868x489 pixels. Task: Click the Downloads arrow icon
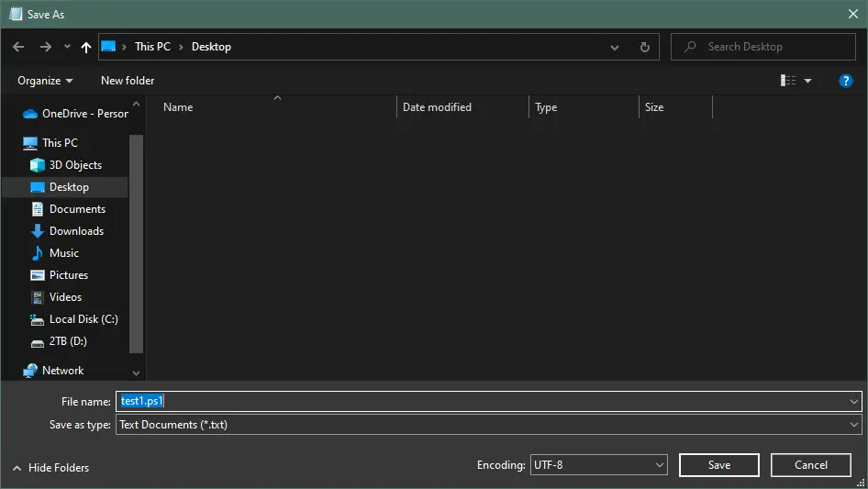point(37,231)
